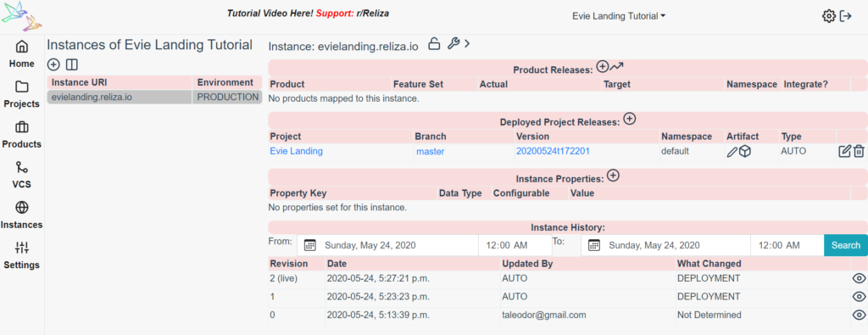View revision 2 (live) eye icon
Viewport: 868px width, 335px height.
[859, 278]
